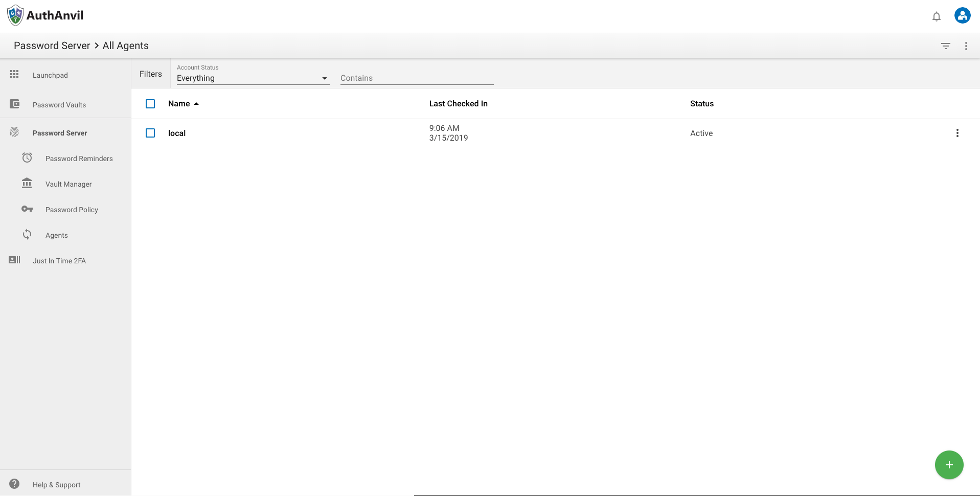Toggle the filter list icon

point(946,46)
